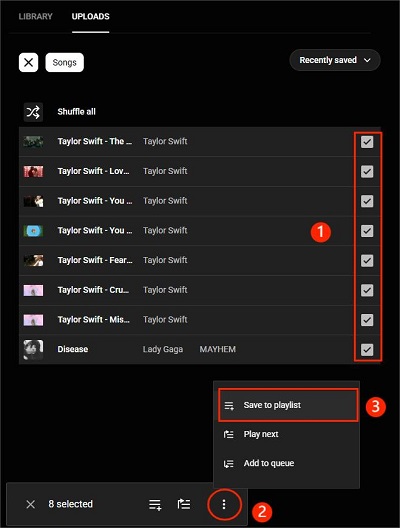The height and width of the screenshot is (528, 400).
Task: Click thumbnail of Taylor Swift - The ...
Action: (33, 141)
